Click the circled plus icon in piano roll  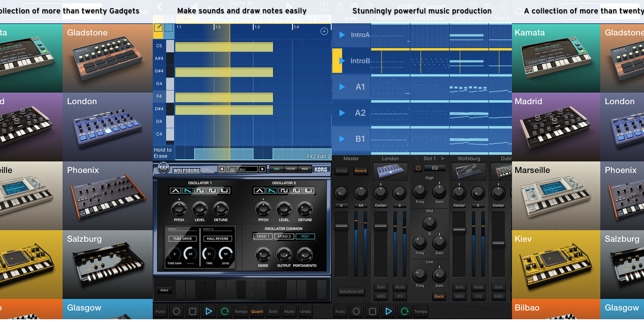pos(324,31)
